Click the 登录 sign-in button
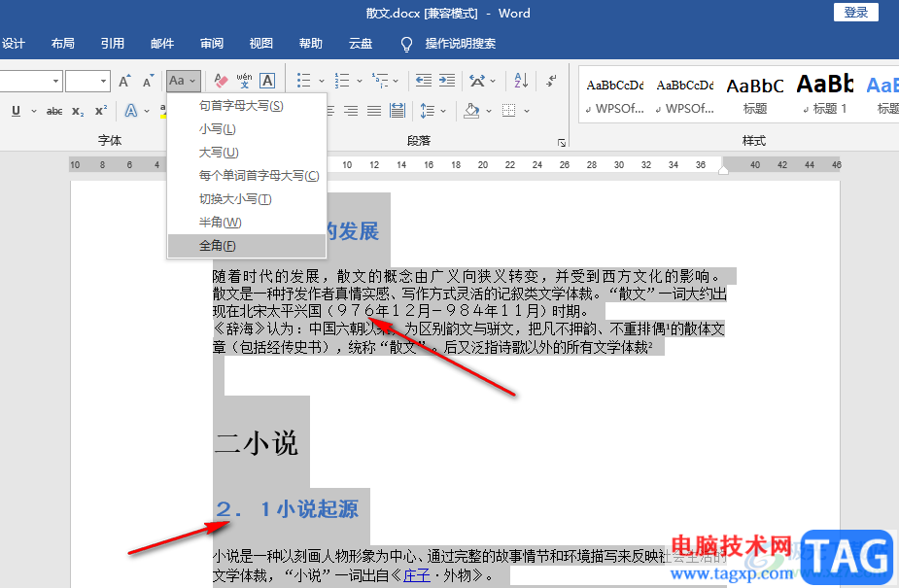The image size is (899, 588). pos(856,12)
